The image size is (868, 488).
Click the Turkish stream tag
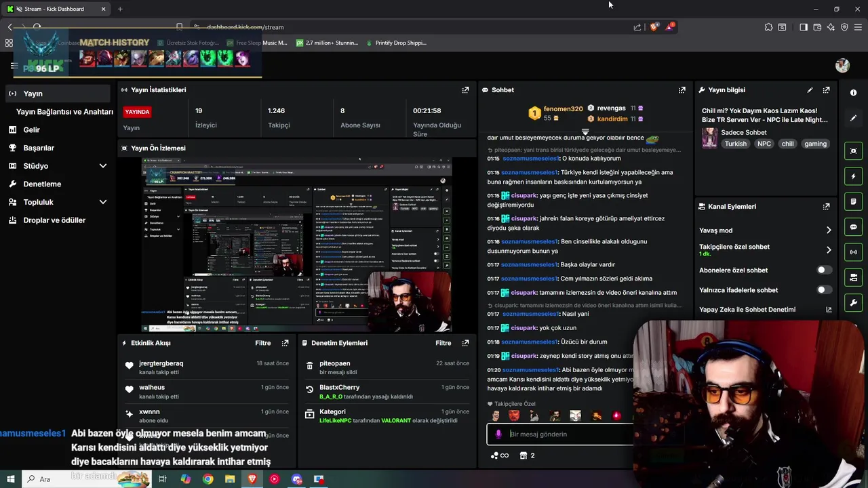[x=735, y=144]
